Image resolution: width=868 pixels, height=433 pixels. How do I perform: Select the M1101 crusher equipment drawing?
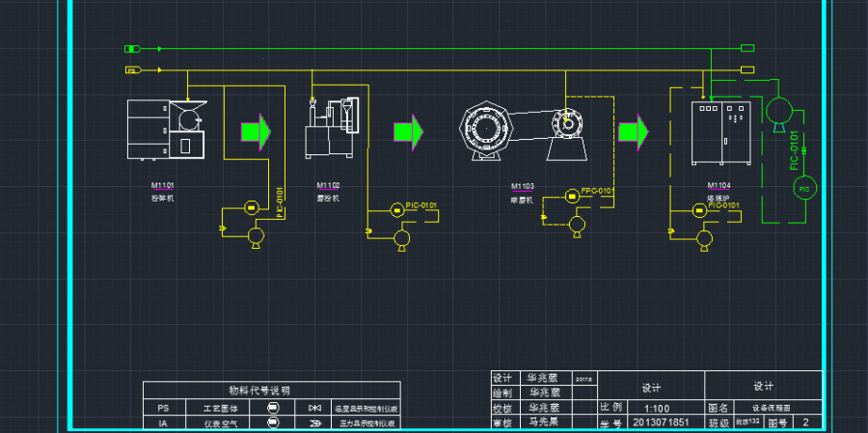click(x=167, y=129)
